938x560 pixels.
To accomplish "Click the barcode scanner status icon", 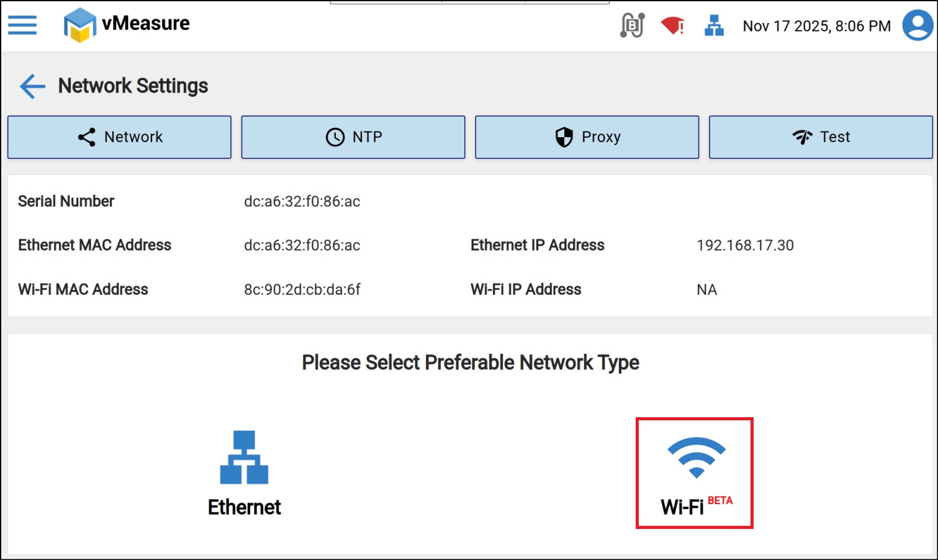I will point(633,25).
